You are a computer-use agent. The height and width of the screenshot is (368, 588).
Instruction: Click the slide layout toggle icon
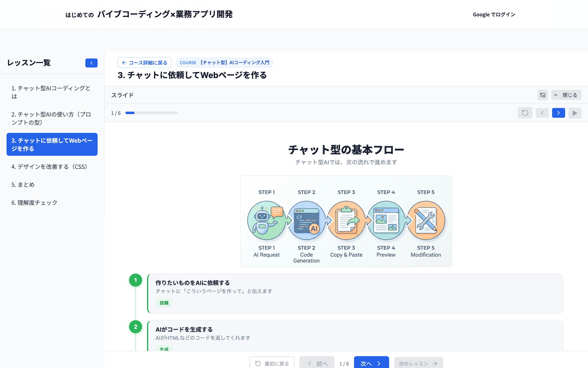pos(542,95)
